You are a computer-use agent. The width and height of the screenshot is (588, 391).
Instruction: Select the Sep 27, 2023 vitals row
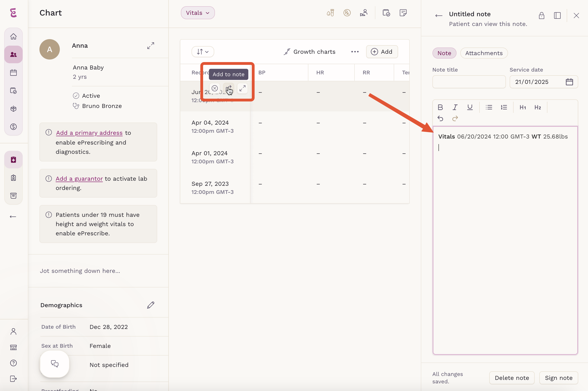294,188
